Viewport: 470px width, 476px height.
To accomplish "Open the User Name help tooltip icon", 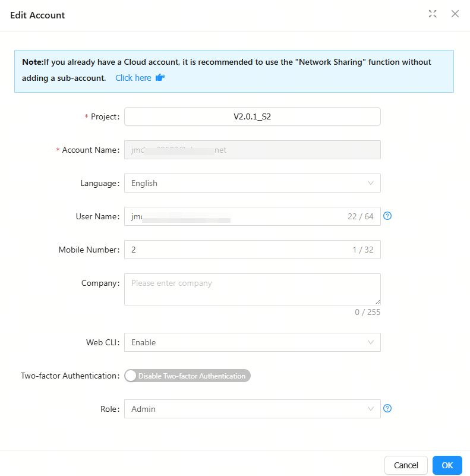I will coord(388,216).
